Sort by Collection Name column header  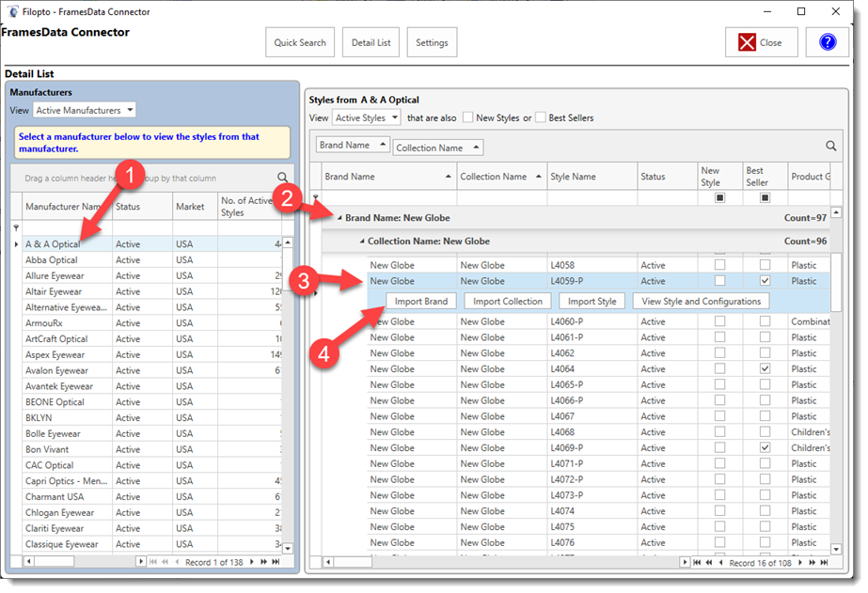[x=501, y=177]
